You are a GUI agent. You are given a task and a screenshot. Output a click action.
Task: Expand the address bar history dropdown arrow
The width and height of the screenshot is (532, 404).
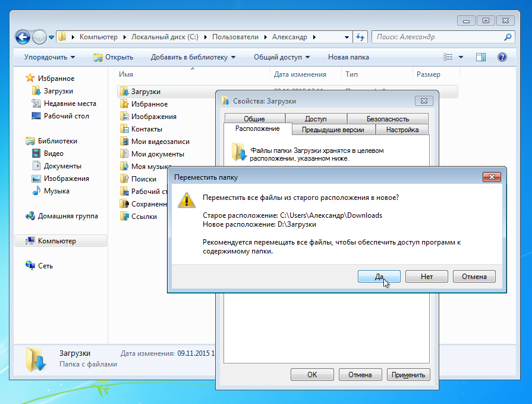point(347,37)
